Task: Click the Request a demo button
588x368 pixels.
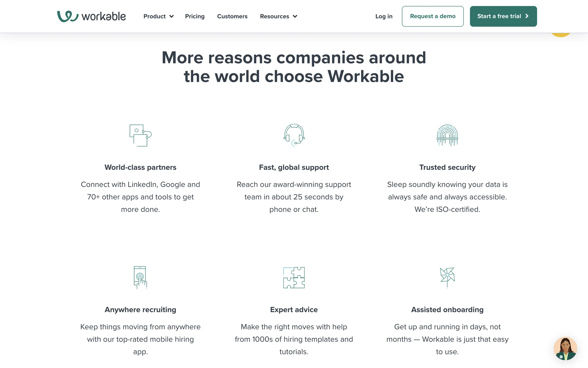Action: (x=432, y=16)
